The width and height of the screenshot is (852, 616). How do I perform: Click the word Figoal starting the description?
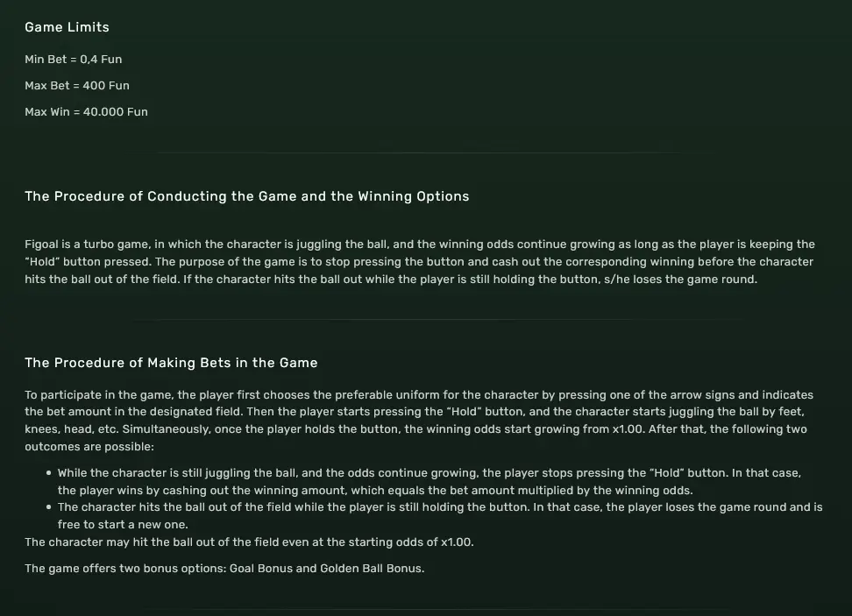coord(43,244)
